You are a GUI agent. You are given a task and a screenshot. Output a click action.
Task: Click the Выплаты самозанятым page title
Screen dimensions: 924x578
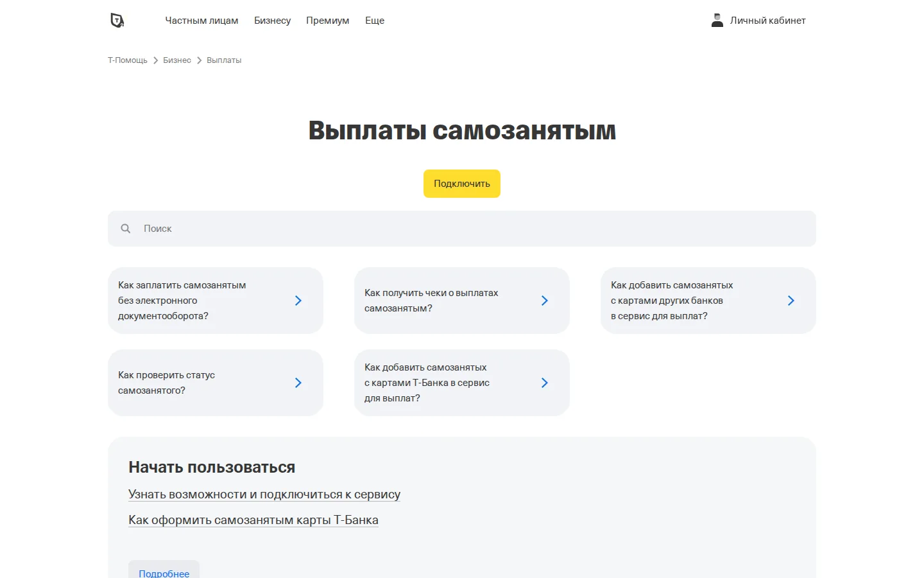tap(462, 130)
